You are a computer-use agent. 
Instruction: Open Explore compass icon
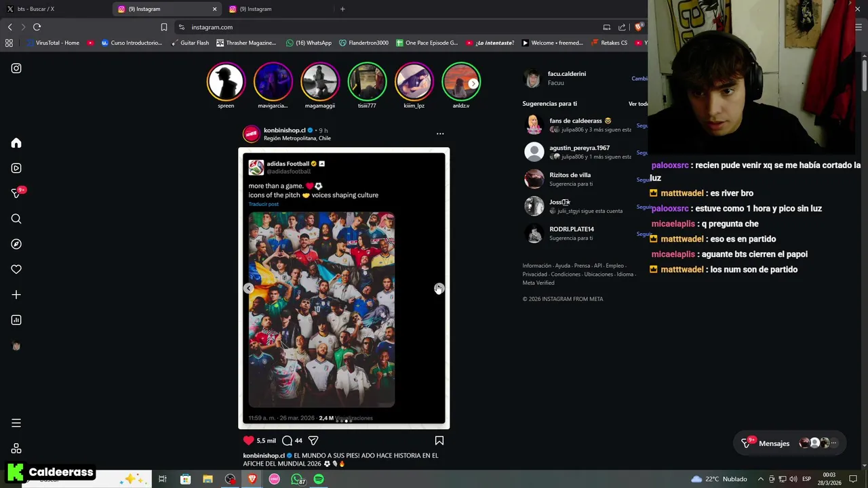tap(16, 244)
